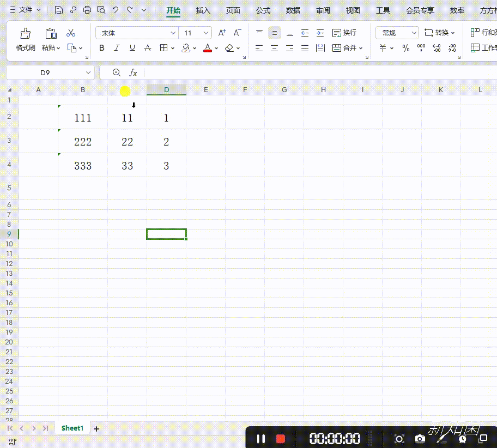This screenshot has width=497, height=448.
Task: Toggle Underline formatting
Action: pyautogui.click(x=132, y=48)
